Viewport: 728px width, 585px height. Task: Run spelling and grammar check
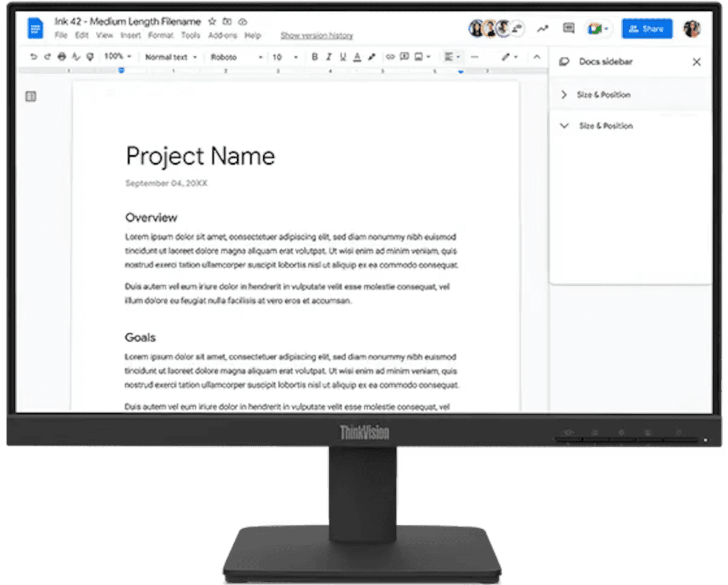tap(76, 56)
